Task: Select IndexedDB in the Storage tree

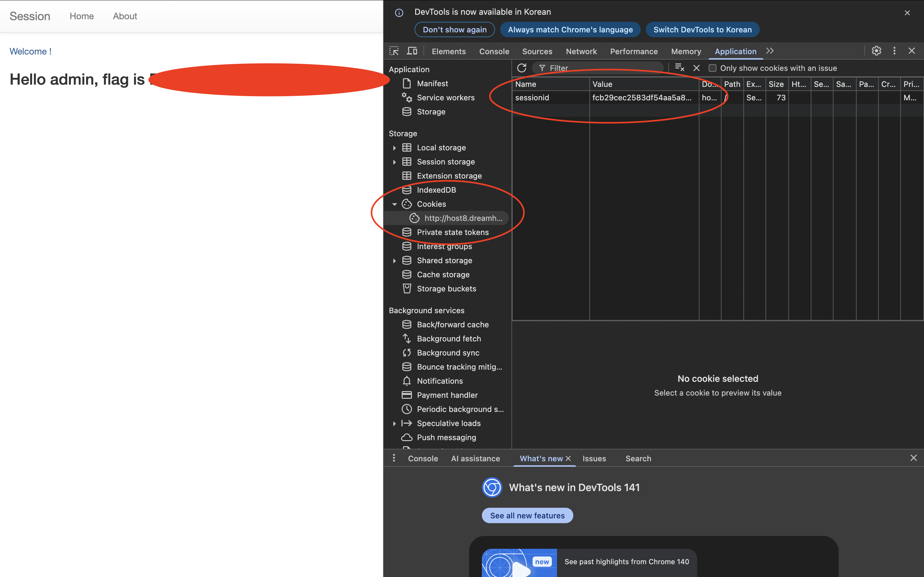Action: click(x=436, y=190)
